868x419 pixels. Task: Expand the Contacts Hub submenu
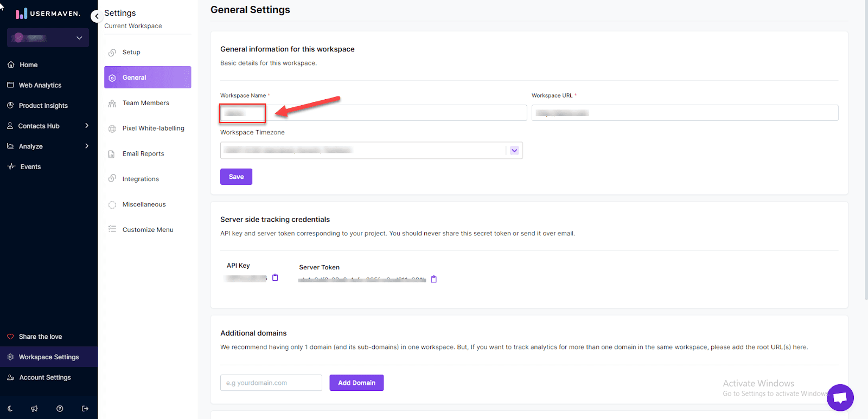click(87, 126)
